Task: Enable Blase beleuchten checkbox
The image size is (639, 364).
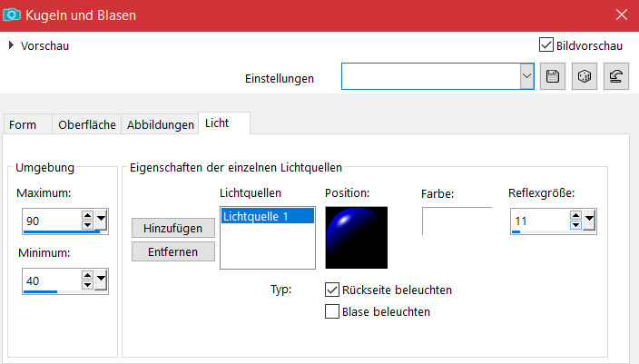Action: point(332,311)
